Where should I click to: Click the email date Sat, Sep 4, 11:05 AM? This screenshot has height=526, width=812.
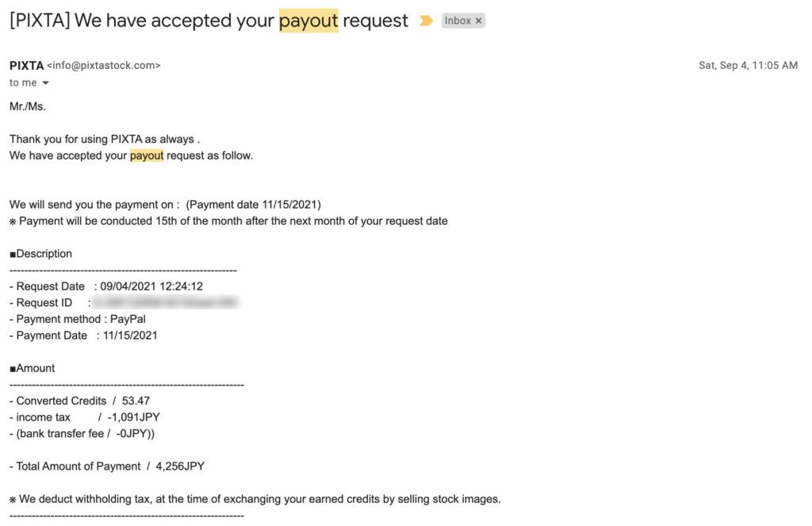[x=748, y=65]
